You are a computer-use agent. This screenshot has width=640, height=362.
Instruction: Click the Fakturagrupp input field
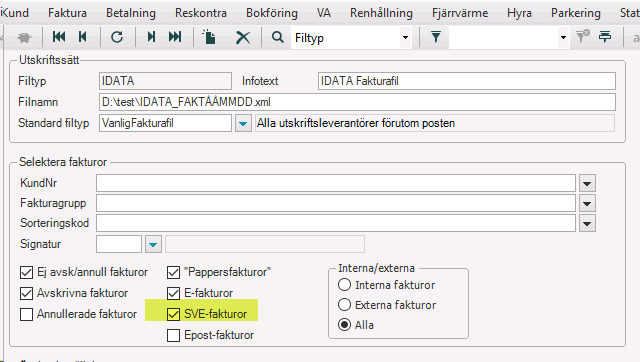pyautogui.click(x=336, y=203)
